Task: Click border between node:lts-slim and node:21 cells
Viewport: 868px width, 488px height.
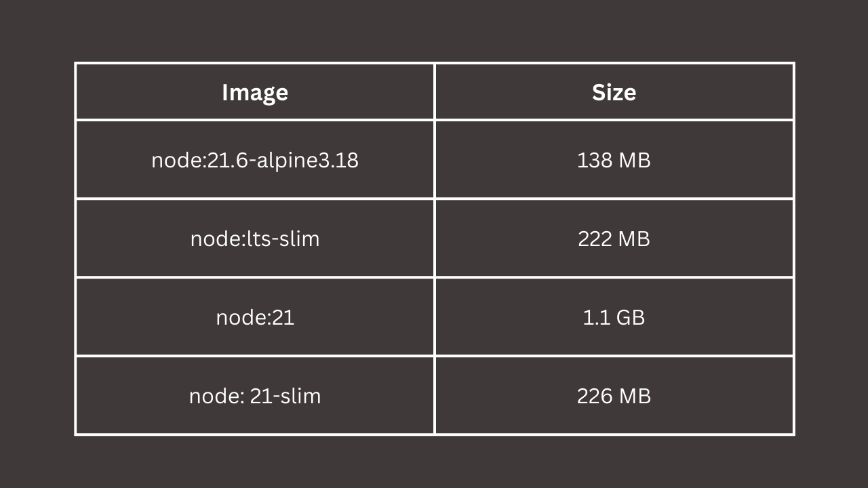Action: [x=255, y=277]
